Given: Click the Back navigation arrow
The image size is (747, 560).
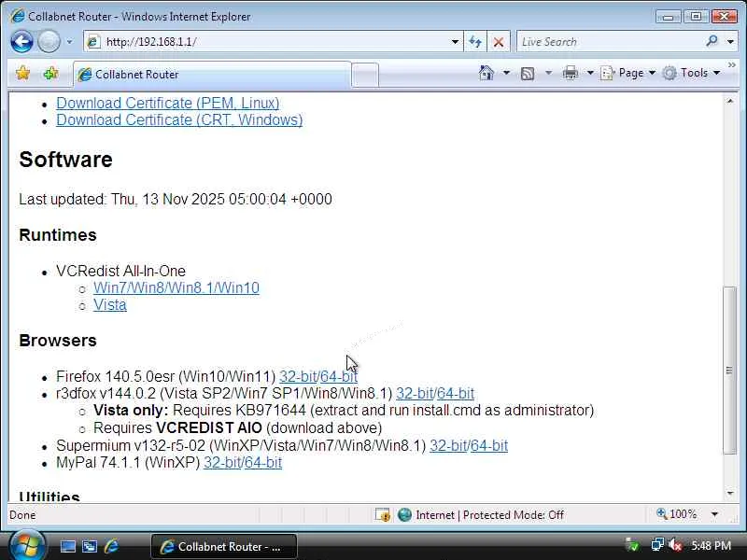Looking at the screenshot, I should pyautogui.click(x=21, y=41).
